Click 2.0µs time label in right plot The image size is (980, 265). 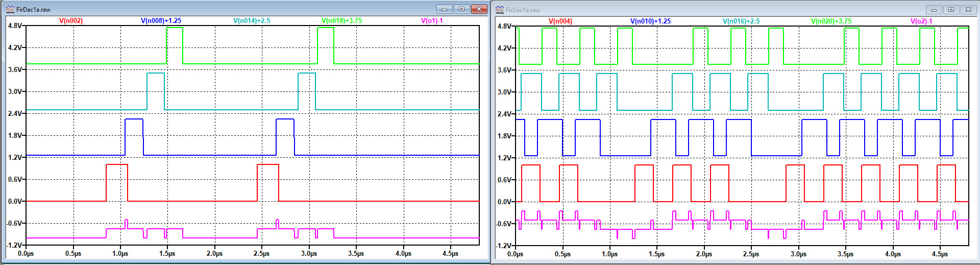pyautogui.click(x=704, y=254)
